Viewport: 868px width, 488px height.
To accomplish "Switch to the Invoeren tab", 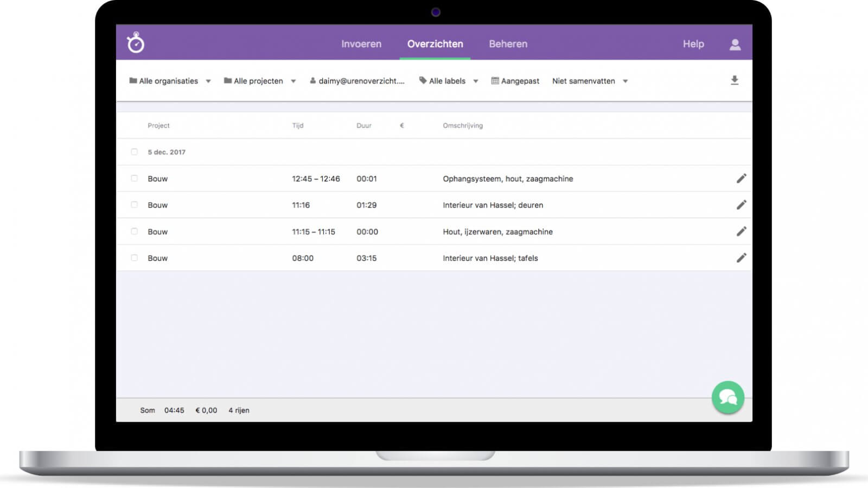I will point(361,44).
